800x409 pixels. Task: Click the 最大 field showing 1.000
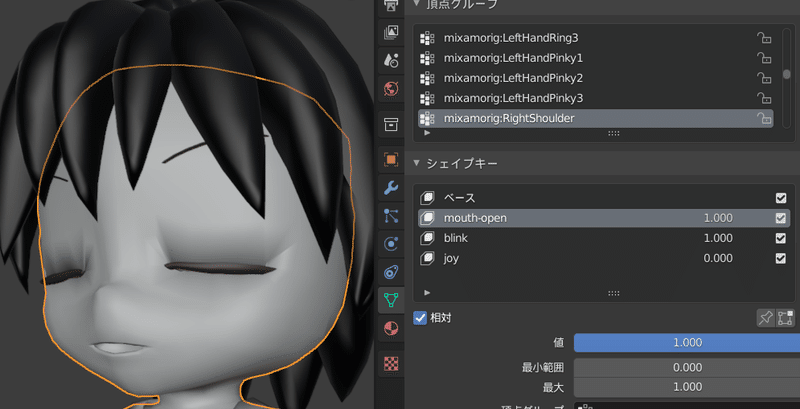[687, 387]
